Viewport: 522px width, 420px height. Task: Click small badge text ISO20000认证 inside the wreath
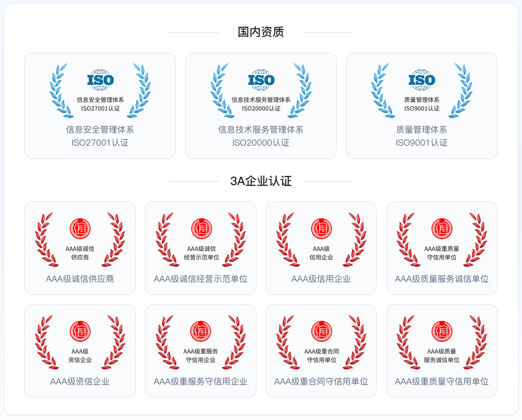tap(261, 109)
